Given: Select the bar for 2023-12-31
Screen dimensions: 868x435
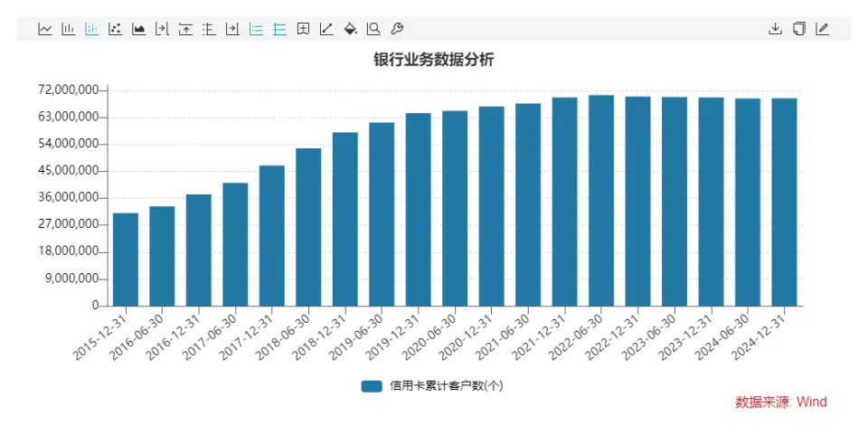Looking at the screenshot, I should [712, 202].
